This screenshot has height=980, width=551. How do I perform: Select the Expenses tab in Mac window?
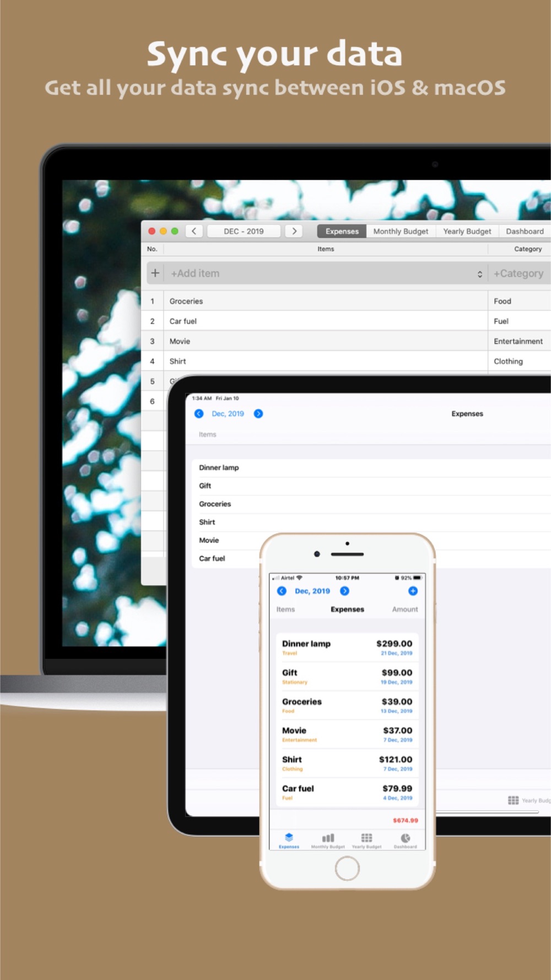point(342,231)
